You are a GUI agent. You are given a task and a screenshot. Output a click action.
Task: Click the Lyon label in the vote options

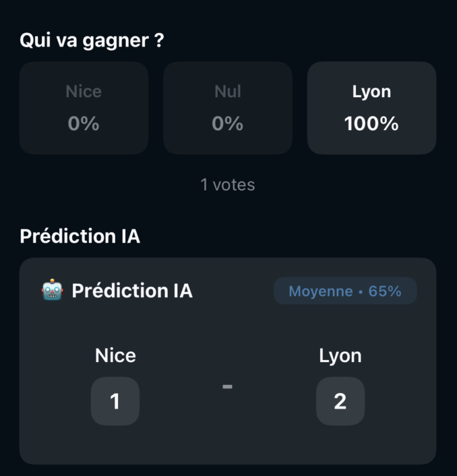(x=371, y=92)
